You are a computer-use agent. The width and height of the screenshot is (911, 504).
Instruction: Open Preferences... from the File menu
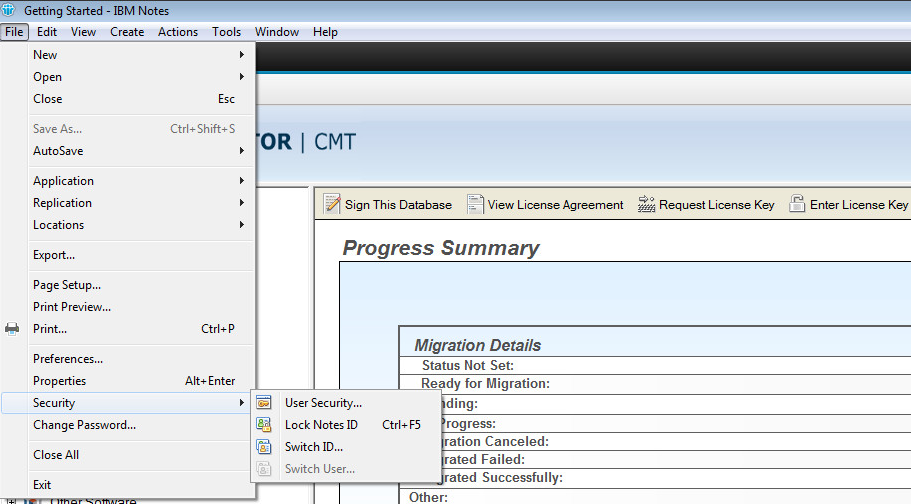[x=128, y=359]
